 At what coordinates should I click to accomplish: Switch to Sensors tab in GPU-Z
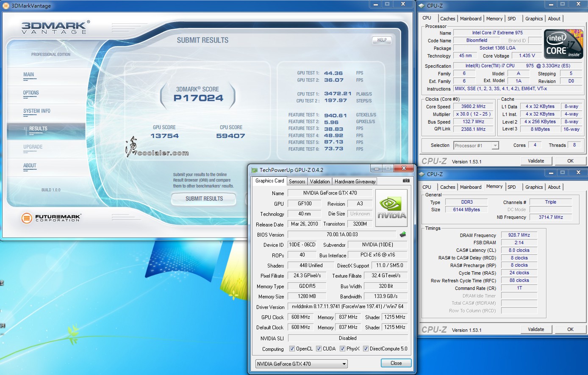(297, 182)
